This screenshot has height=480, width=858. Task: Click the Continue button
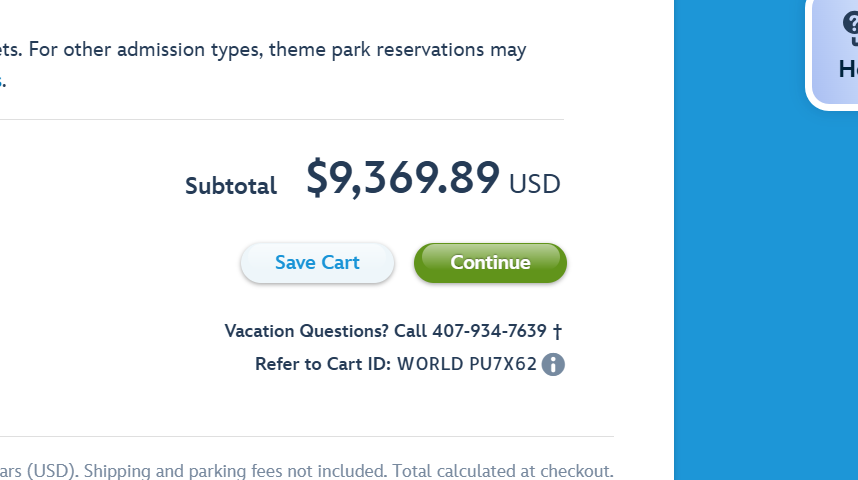(x=490, y=263)
